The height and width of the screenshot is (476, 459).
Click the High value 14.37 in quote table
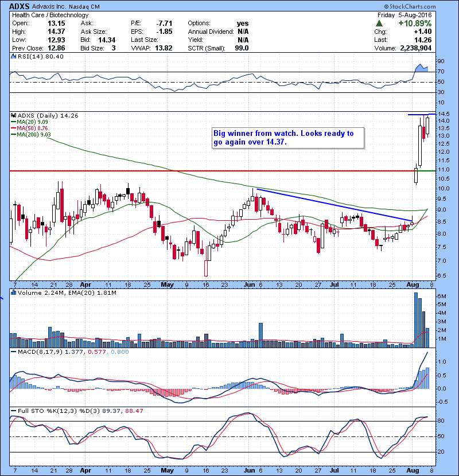[x=56, y=32]
